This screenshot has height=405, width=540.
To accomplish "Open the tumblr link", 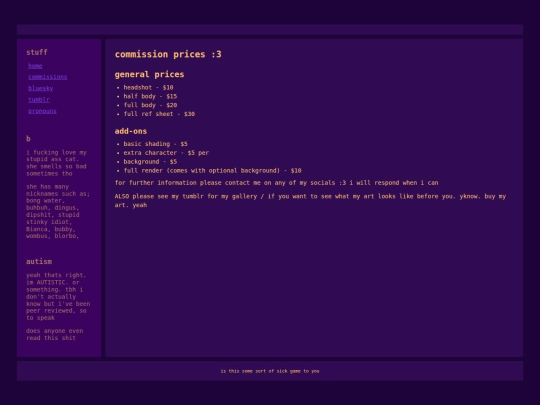I will click(39, 100).
